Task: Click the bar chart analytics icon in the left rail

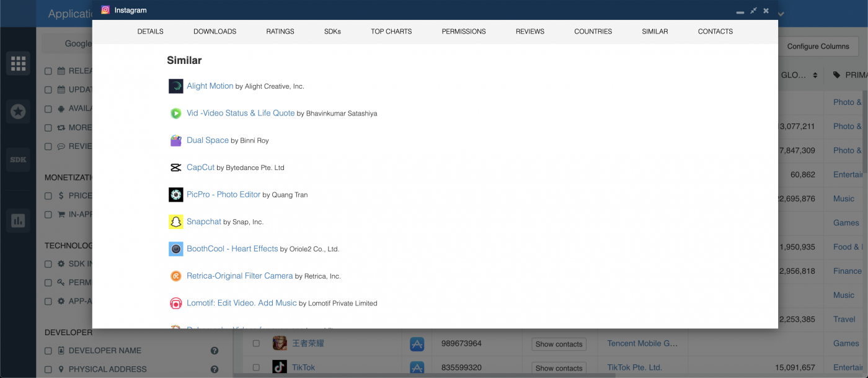Action: coord(17,220)
